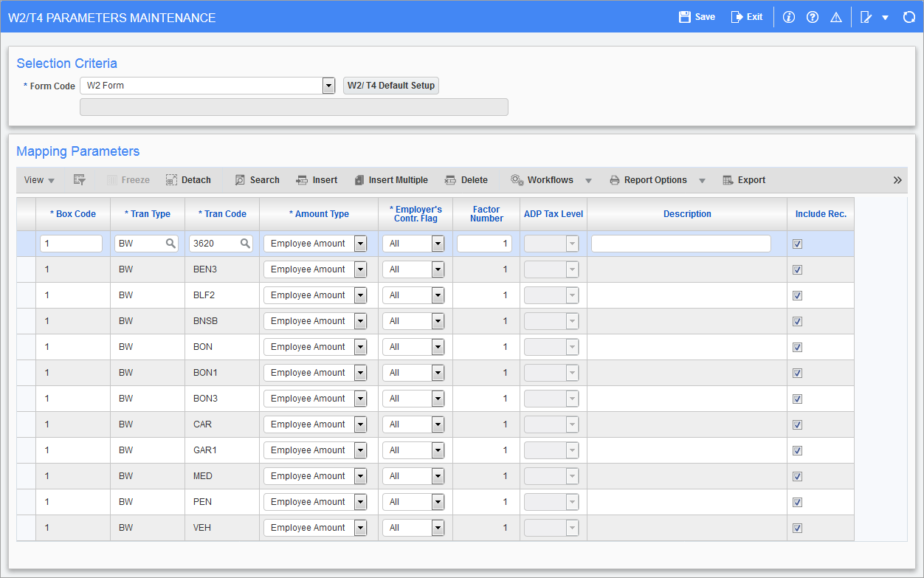The width and height of the screenshot is (924, 578).
Task: Click the Delete row toolbar icon
Action: click(x=450, y=180)
